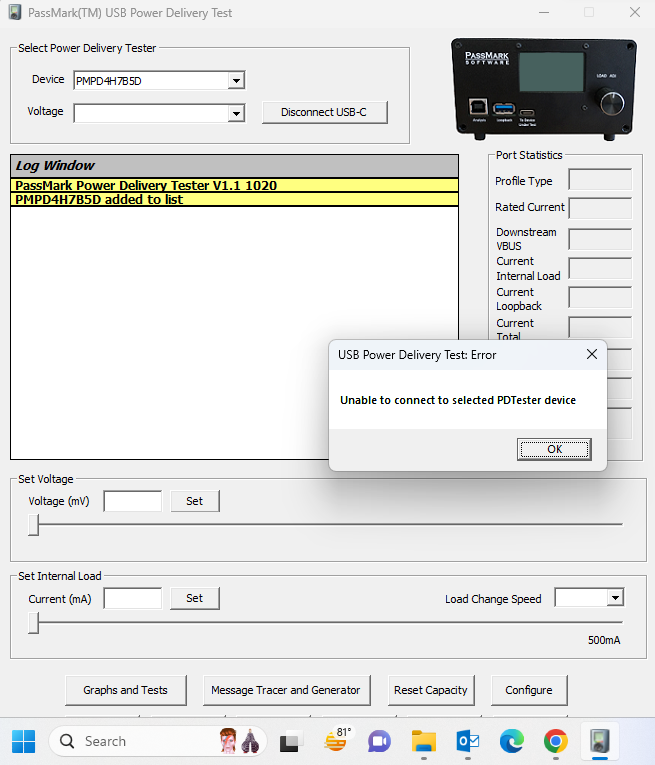
Task: Close the PassMark USB Power Delivery window
Action: 635,13
